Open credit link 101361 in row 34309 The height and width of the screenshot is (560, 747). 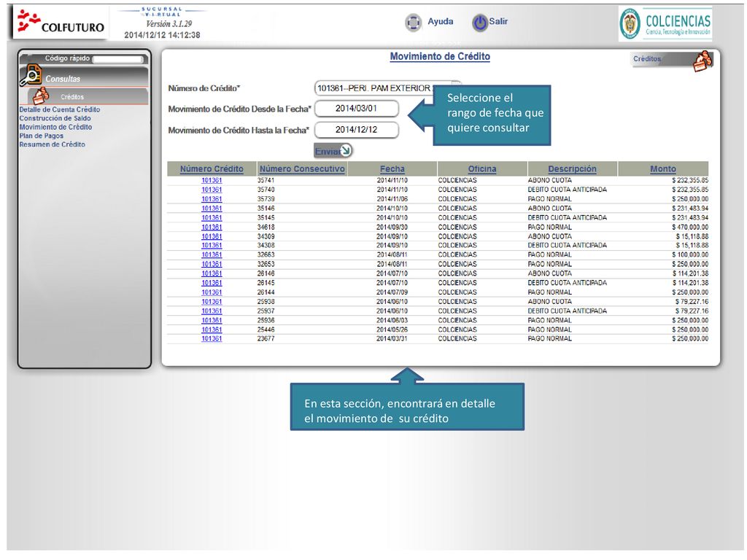pyautogui.click(x=212, y=236)
